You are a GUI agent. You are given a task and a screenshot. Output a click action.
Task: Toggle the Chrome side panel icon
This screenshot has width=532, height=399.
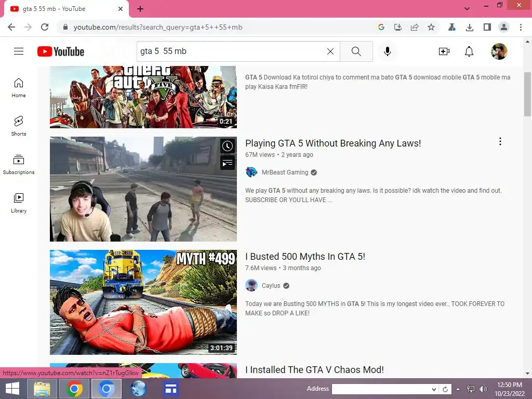click(487, 27)
